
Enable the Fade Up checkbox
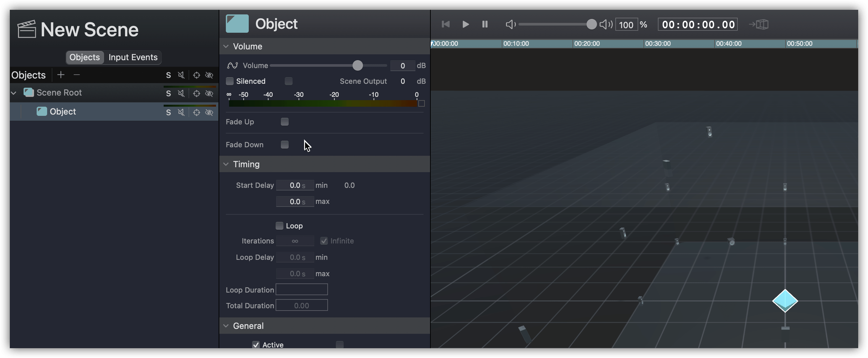pos(285,122)
